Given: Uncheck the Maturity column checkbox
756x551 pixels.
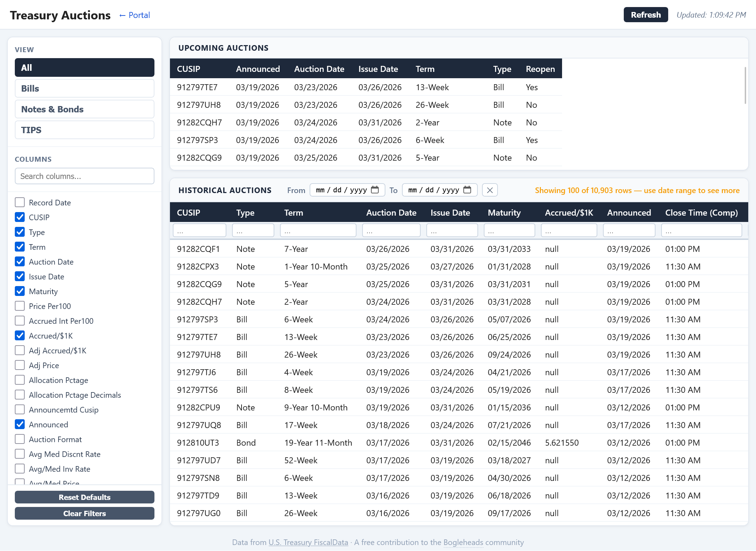Looking at the screenshot, I should 20,291.
